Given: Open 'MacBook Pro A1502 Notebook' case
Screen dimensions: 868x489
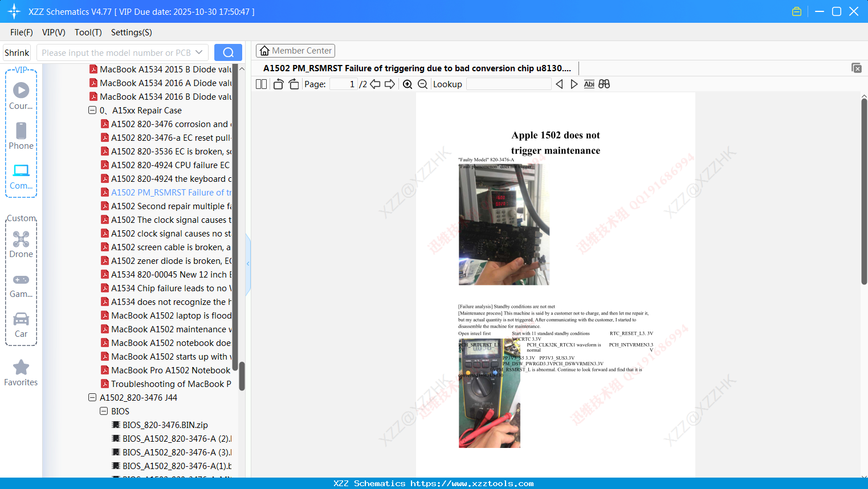Looking at the screenshot, I should (166, 370).
